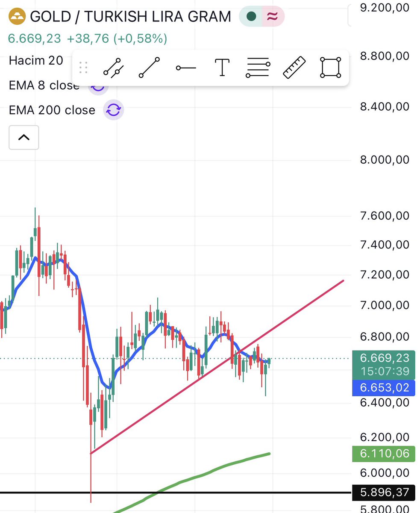Screen dimensions: 420x513
Task: Click the green EMA 200 price label 6.110,06
Action: [384, 454]
